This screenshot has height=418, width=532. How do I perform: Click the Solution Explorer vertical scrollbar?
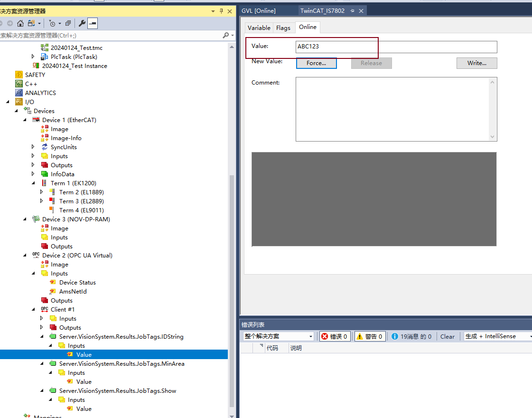(232, 285)
